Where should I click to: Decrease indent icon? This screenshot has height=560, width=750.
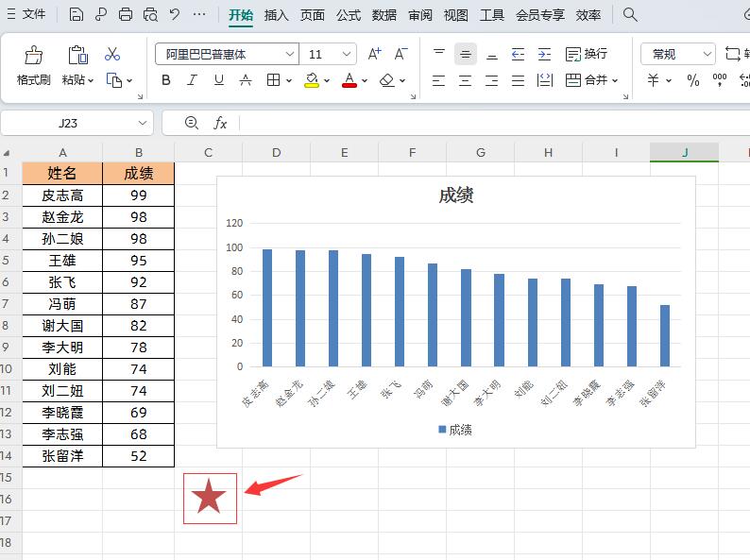tap(518, 54)
